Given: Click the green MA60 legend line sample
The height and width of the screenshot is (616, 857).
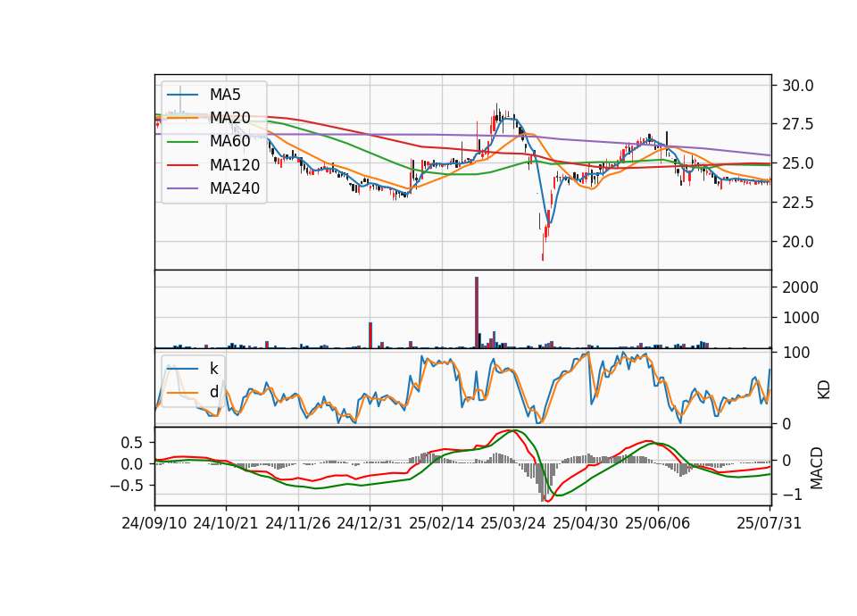Looking at the screenshot, I should (182, 142).
